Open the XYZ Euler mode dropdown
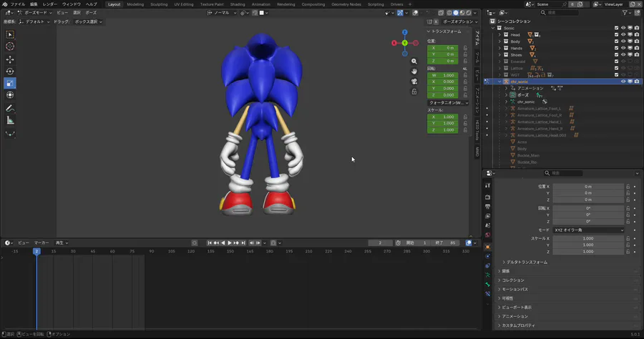Image resolution: width=644 pixels, height=339 pixels. pyautogui.click(x=588, y=230)
